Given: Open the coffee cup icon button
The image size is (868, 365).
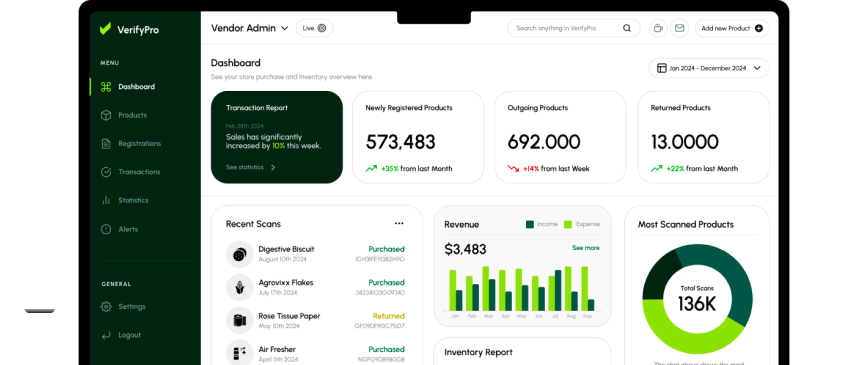Looking at the screenshot, I should (658, 28).
